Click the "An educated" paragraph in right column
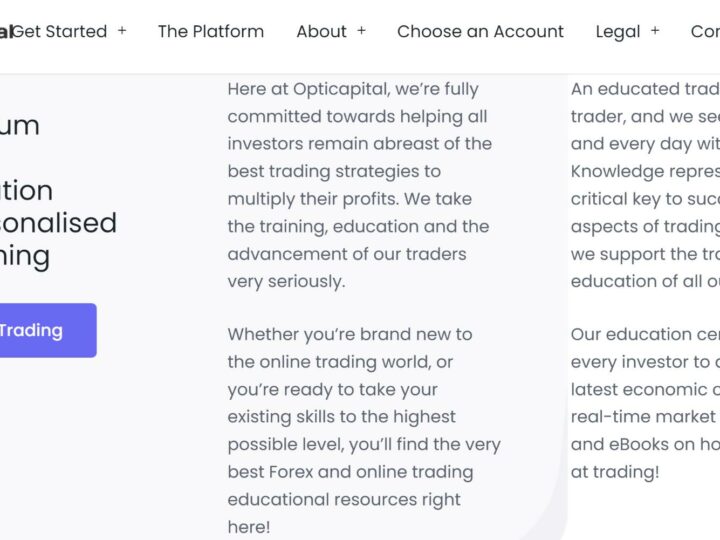Image resolution: width=720 pixels, height=540 pixels. click(645, 185)
